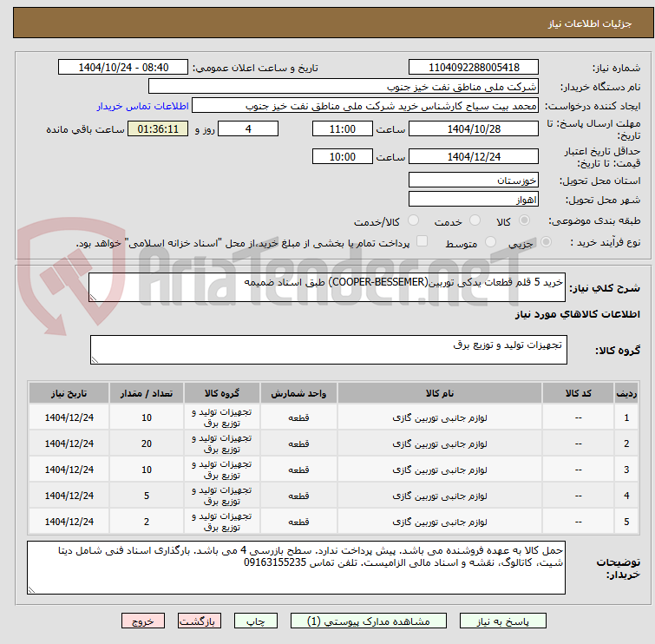Click item name in row 3
655x644 pixels.
(x=440, y=470)
